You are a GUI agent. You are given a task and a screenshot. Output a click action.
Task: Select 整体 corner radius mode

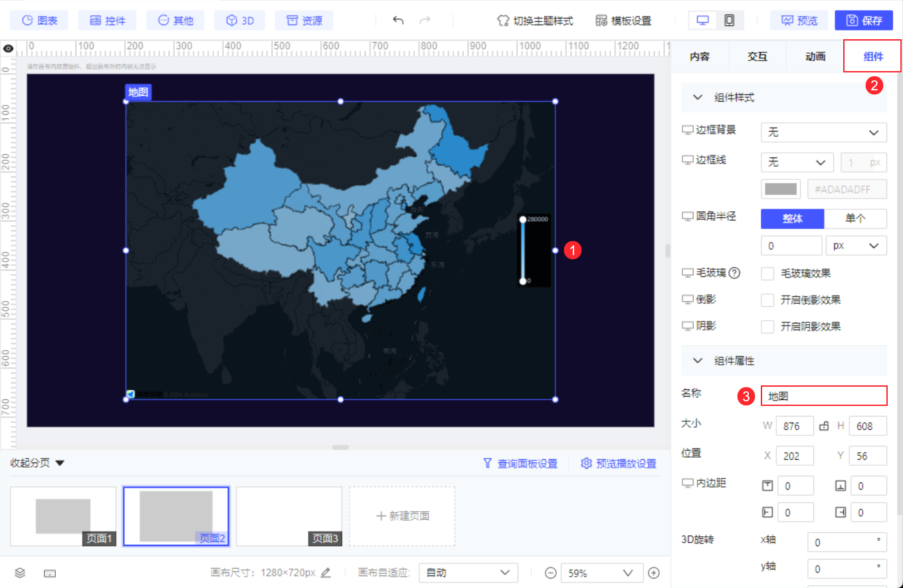pos(793,219)
